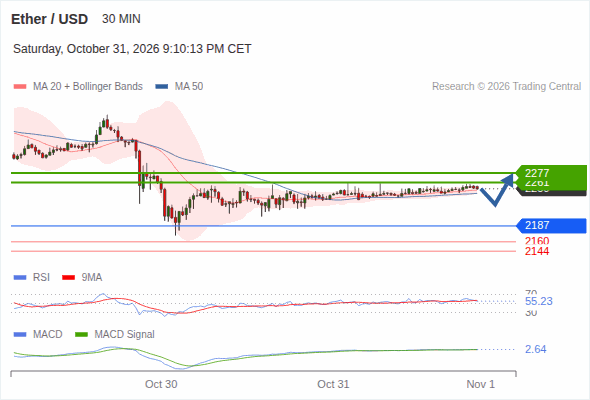Click the MA 50 blue legend swatch
Image resolution: width=590 pixels, height=400 pixels.
(x=161, y=87)
